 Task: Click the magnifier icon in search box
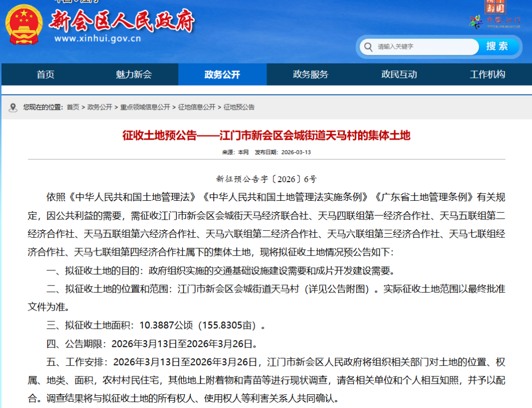click(368, 47)
